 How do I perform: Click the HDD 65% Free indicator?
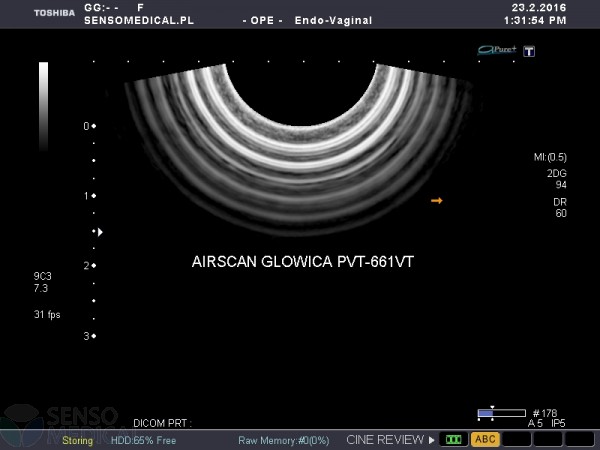point(143,440)
